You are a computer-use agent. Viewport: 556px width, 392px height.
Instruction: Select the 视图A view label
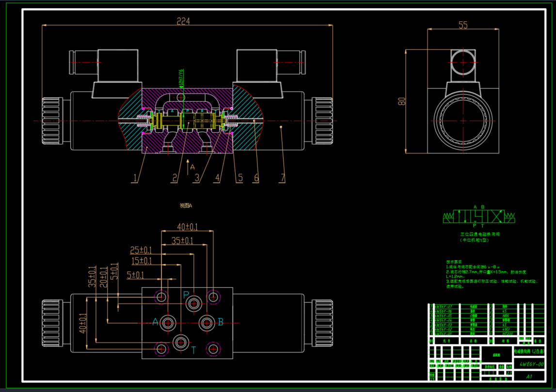[186, 205]
